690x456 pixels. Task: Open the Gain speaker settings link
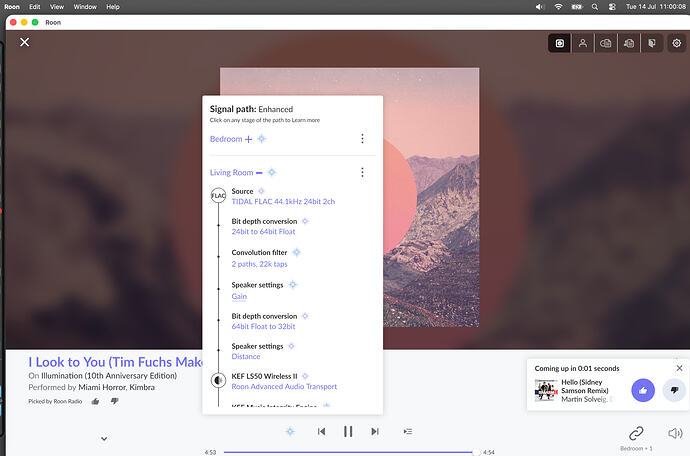(x=239, y=297)
